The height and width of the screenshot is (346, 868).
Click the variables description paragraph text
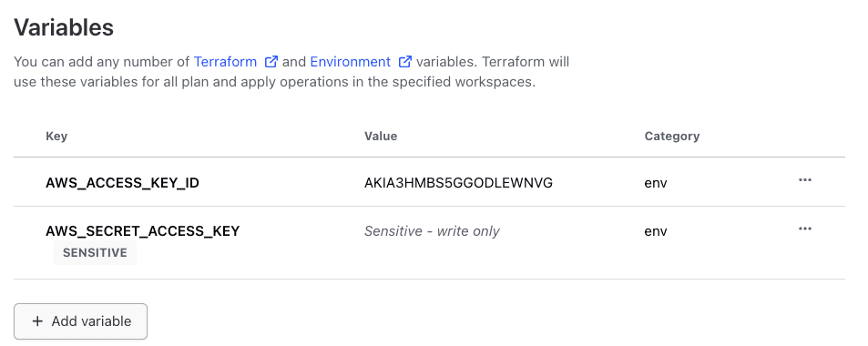pos(291,72)
